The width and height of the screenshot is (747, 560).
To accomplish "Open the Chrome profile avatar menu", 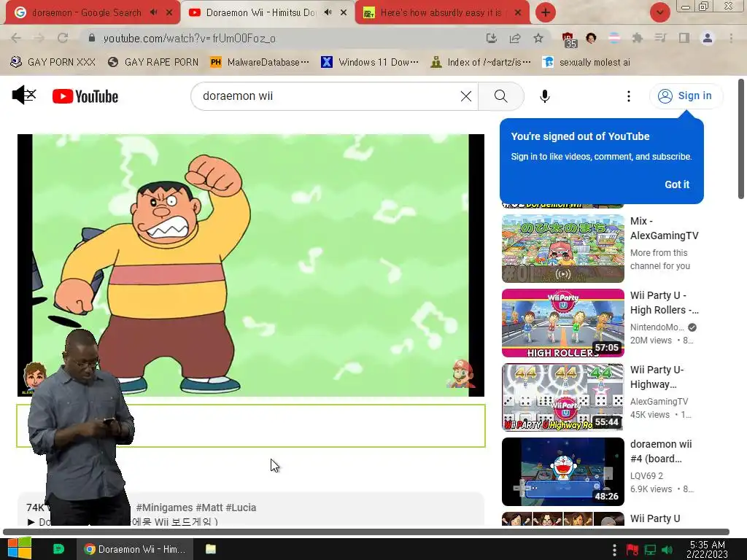I will click(x=708, y=38).
